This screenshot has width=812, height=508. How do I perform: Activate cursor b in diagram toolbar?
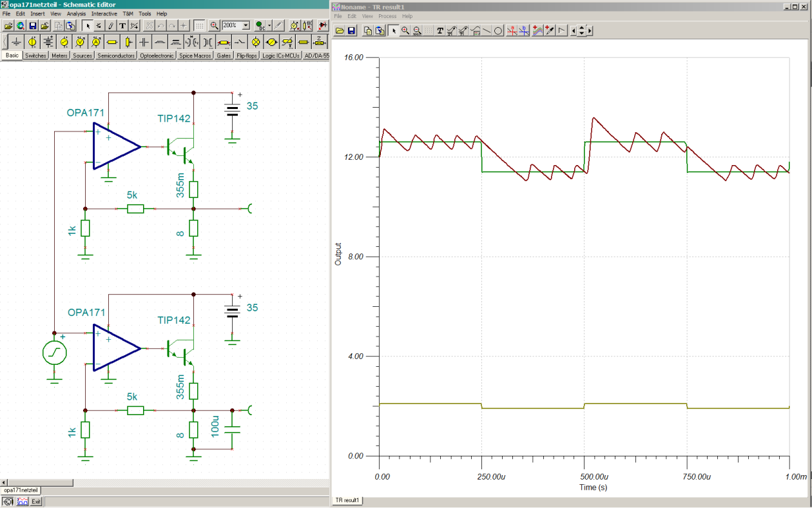click(524, 30)
